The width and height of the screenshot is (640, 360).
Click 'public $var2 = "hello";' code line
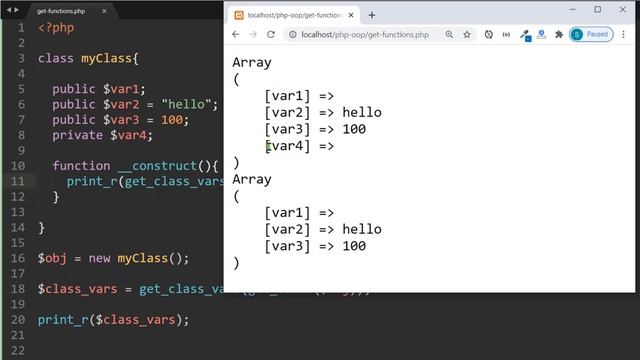pos(135,104)
